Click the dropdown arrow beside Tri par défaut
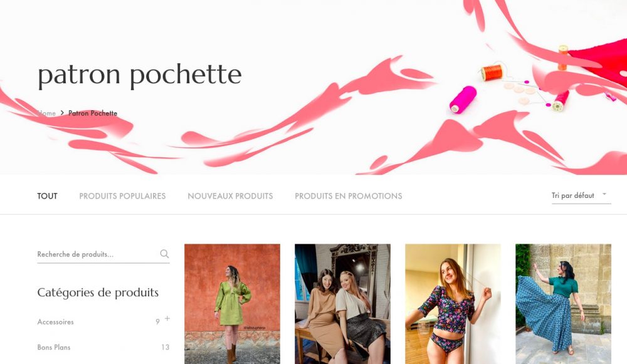The height and width of the screenshot is (364, 627). [604, 194]
